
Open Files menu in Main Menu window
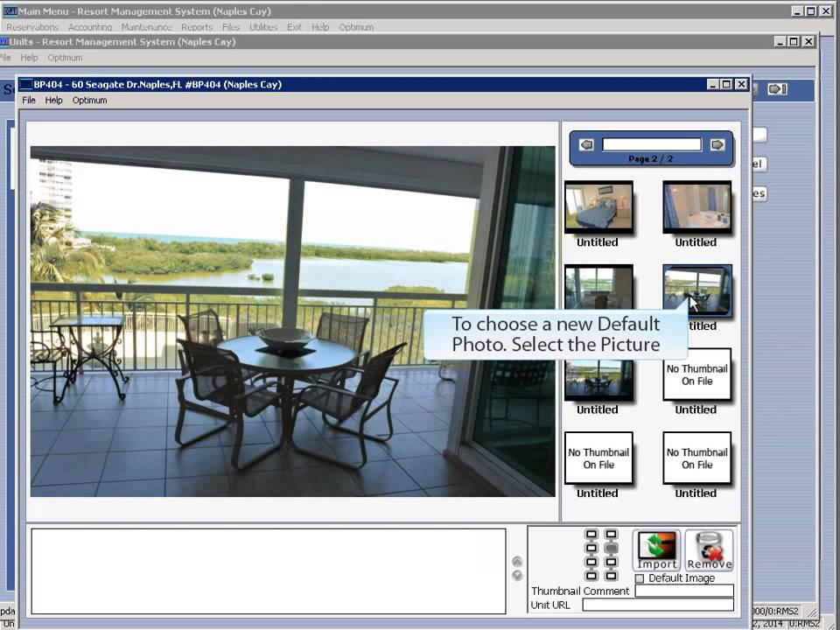(231, 27)
